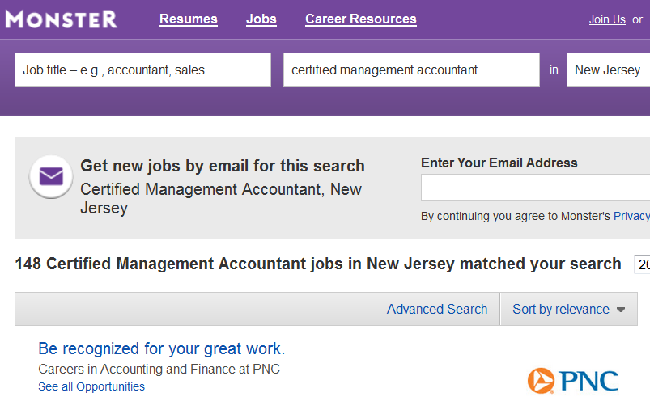Click the results count heading text

click(318, 264)
